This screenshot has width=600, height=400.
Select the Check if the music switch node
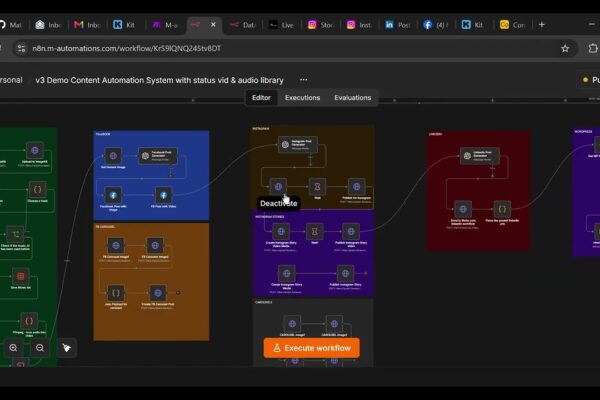(15, 234)
